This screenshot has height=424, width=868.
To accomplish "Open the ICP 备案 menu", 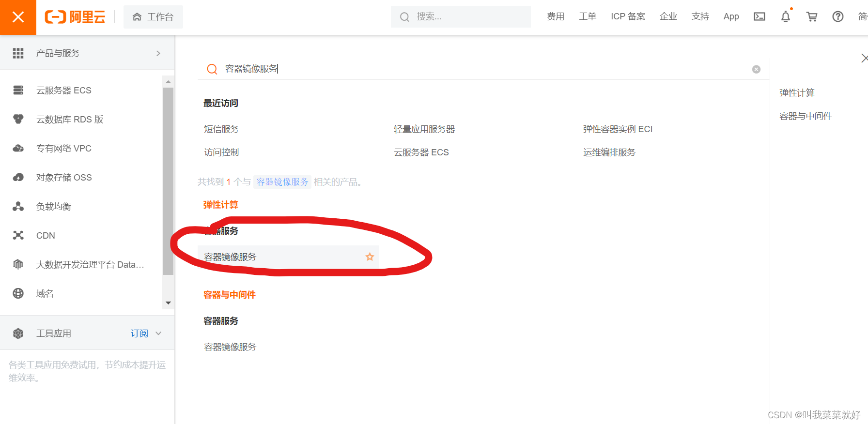I will point(628,16).
